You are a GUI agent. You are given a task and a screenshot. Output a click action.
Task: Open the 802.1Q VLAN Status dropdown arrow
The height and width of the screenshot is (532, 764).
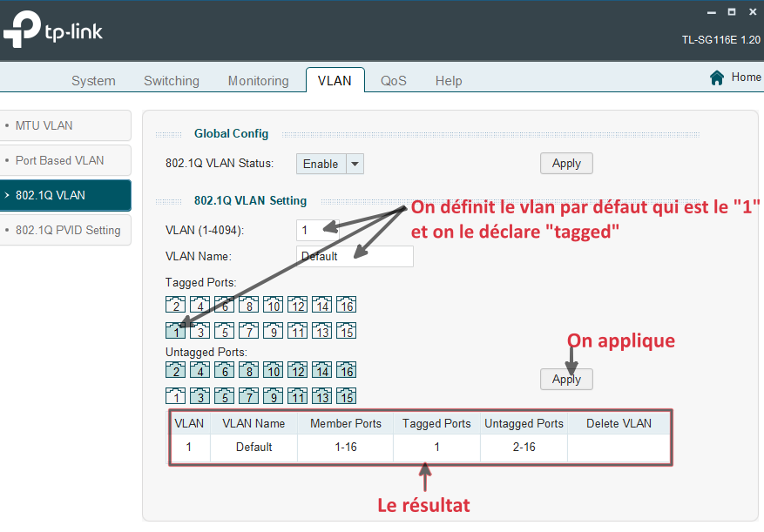(x=355, y=164)
